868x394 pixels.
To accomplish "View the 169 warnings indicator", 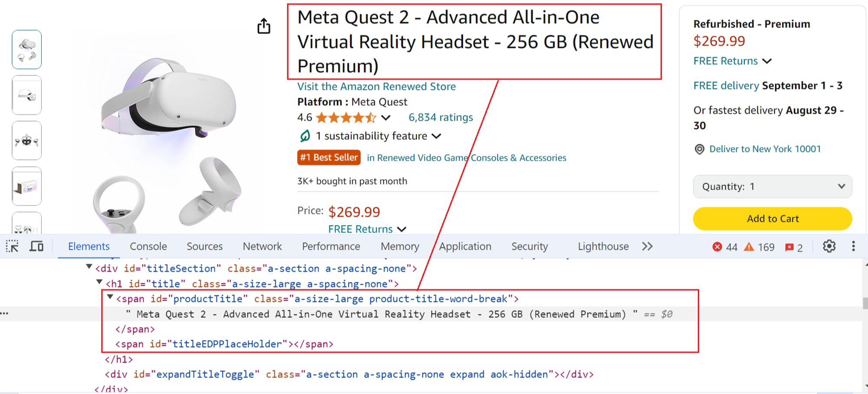I will tap(758, 247).
